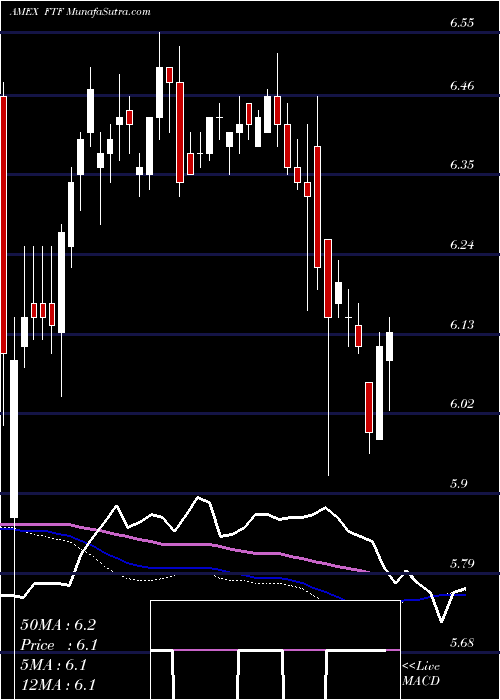
Task: Click the tall red candlestick at the chart's left edge
Action: (4, 225)
